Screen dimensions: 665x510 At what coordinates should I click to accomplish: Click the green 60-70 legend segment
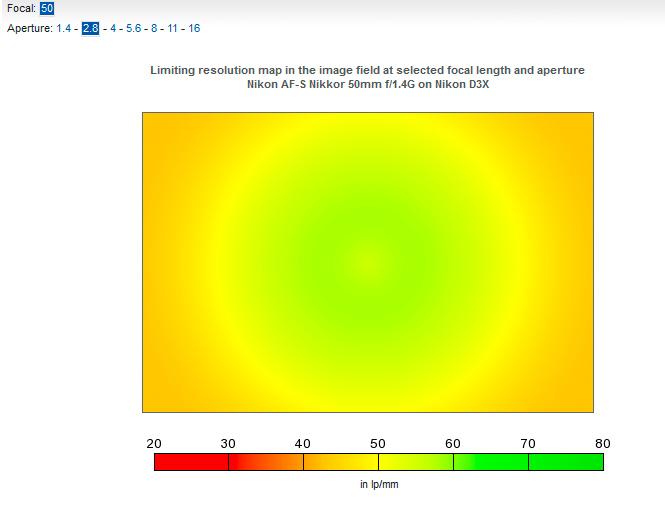(x=491, y=462)
